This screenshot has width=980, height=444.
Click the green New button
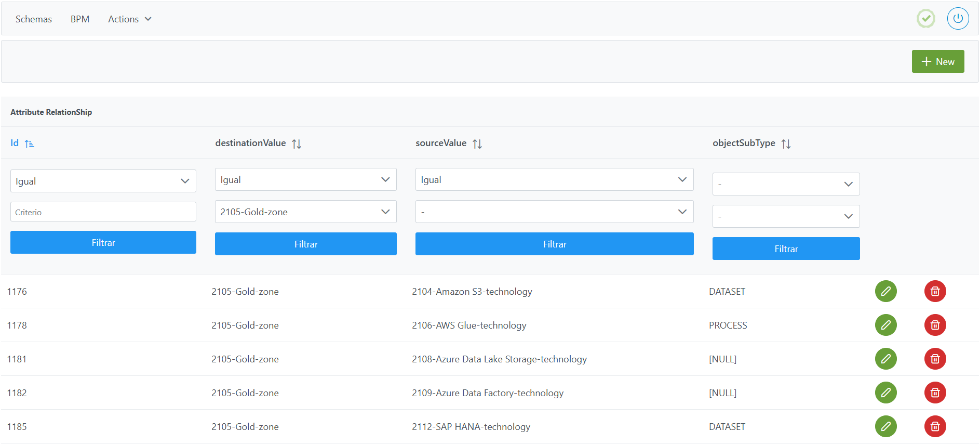pyautogui.click(x=937, y=61)
